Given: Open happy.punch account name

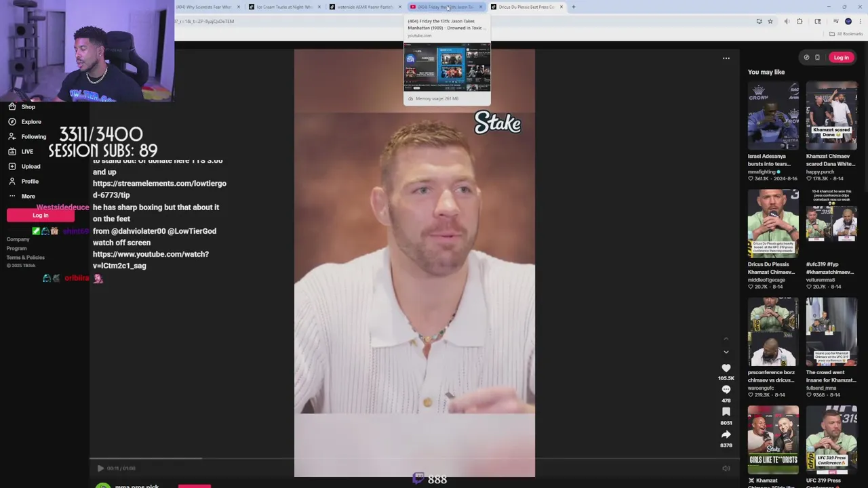Looking at the screenshot, I should pos(820,171).
